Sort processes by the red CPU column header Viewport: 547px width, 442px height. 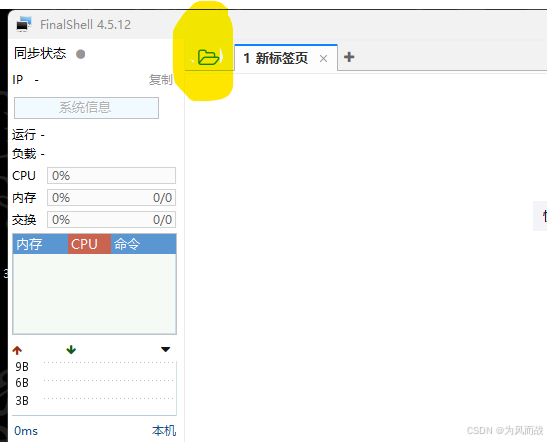(89, 244)
